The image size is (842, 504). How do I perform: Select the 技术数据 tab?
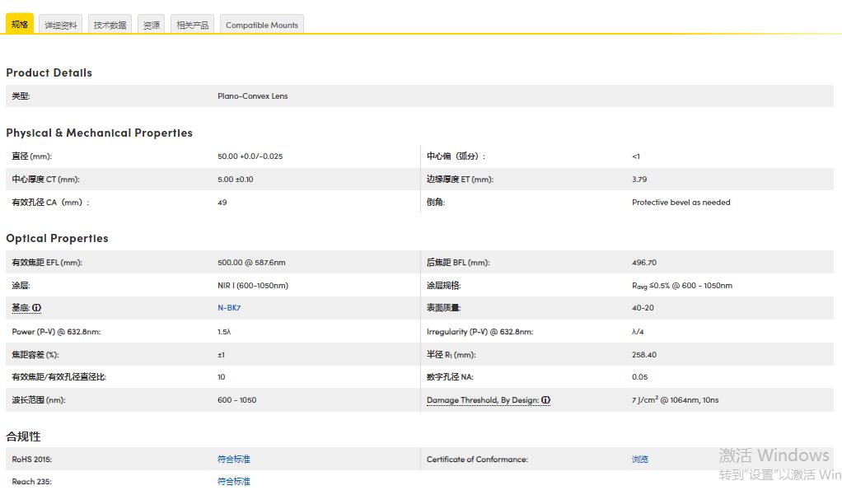pos(110,26)
